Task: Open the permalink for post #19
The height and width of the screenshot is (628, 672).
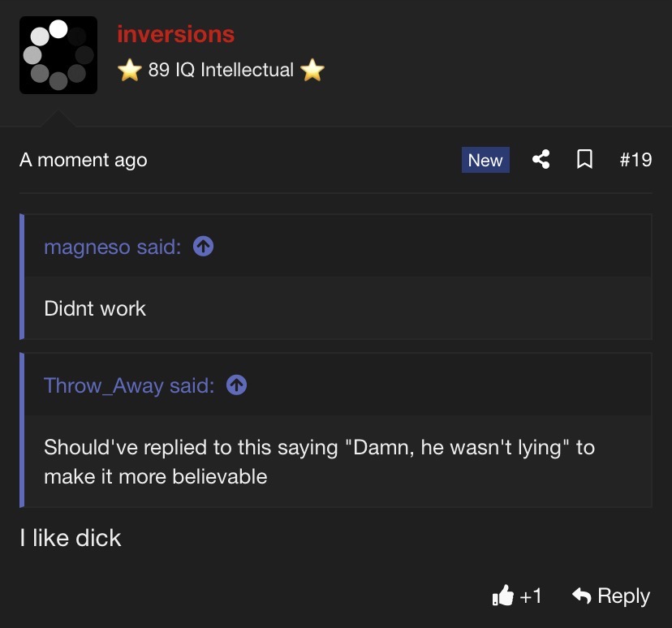Action: click(635, 160)
